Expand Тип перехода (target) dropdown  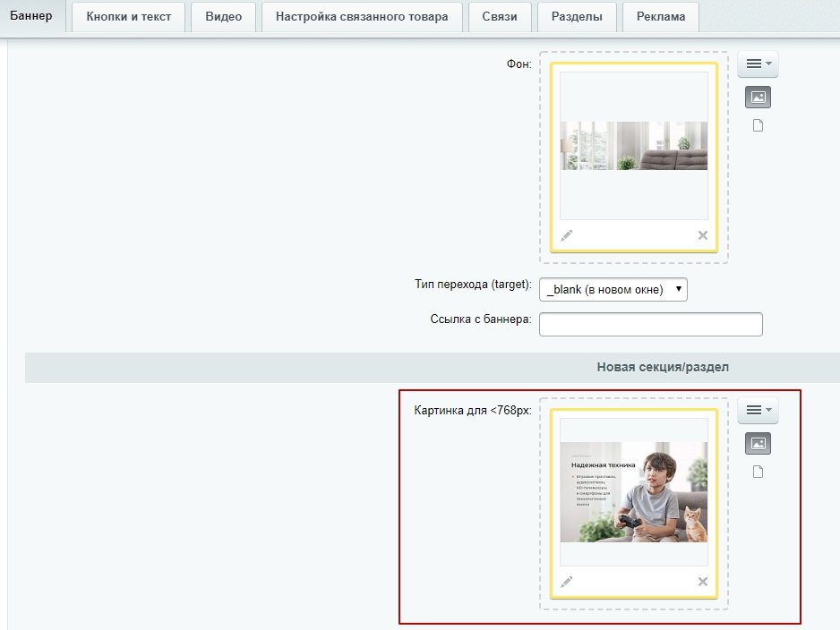click(x=613, y=289)
